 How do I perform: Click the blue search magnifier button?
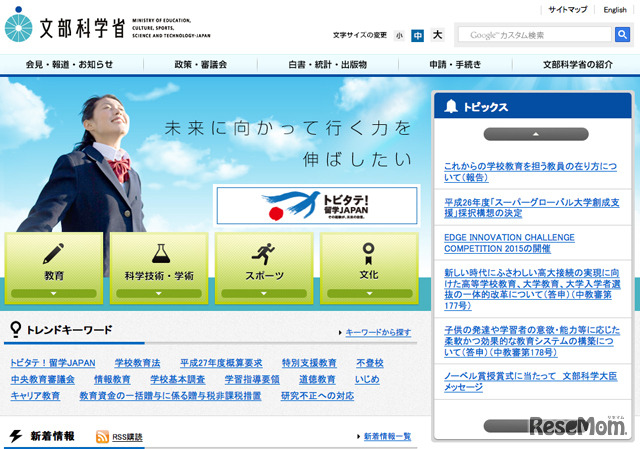coord(622,35)
